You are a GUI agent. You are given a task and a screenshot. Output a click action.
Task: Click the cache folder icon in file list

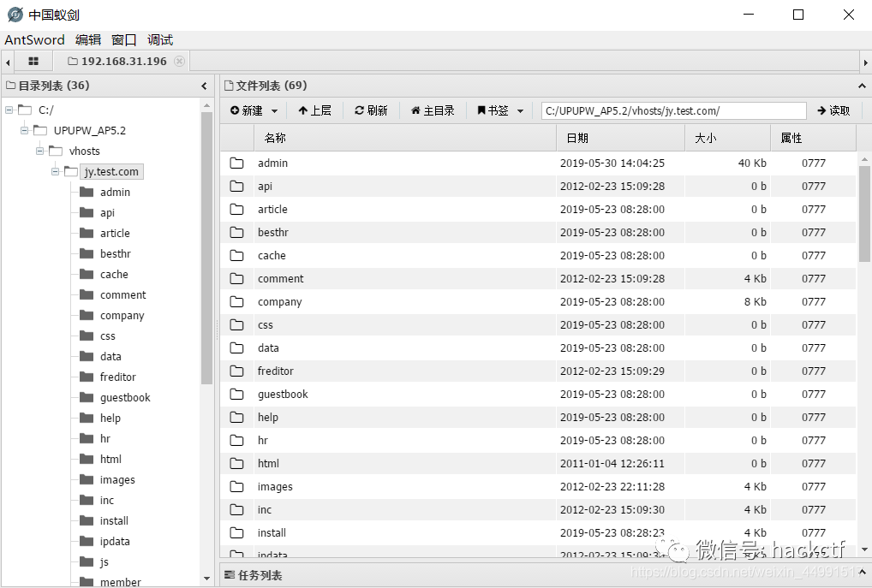click(237, 256)
